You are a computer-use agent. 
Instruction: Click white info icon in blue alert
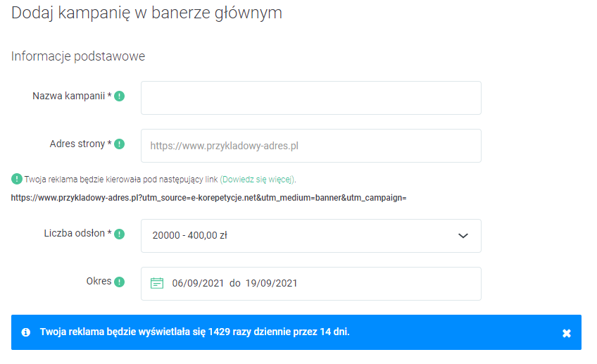click(x=26, y=332)
